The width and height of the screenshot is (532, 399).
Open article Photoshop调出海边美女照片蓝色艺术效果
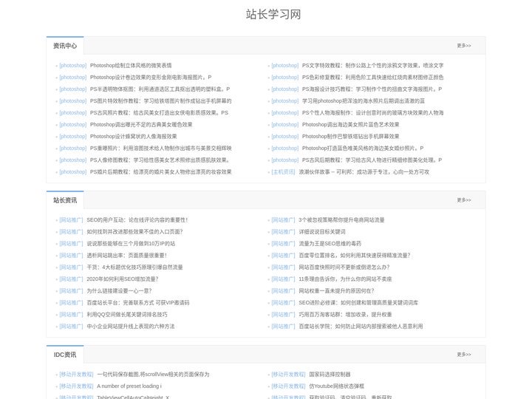pyautogui.click(x=350, y=125)
